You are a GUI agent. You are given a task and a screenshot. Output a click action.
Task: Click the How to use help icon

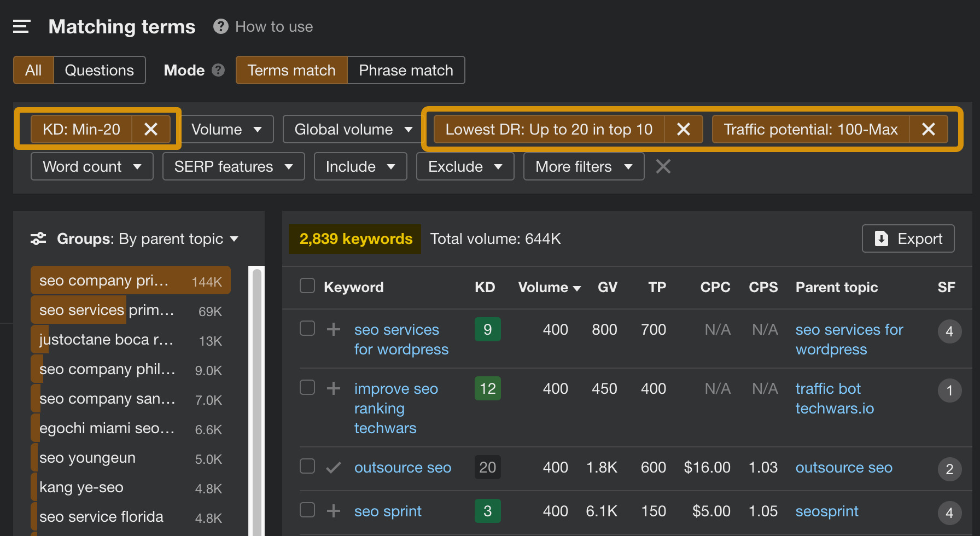click(220, 26)
